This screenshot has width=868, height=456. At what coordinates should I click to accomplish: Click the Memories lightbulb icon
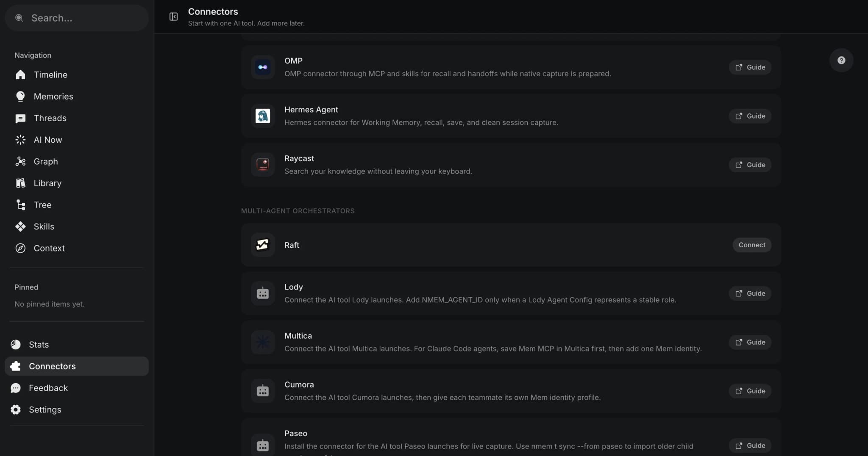[20, 97]
